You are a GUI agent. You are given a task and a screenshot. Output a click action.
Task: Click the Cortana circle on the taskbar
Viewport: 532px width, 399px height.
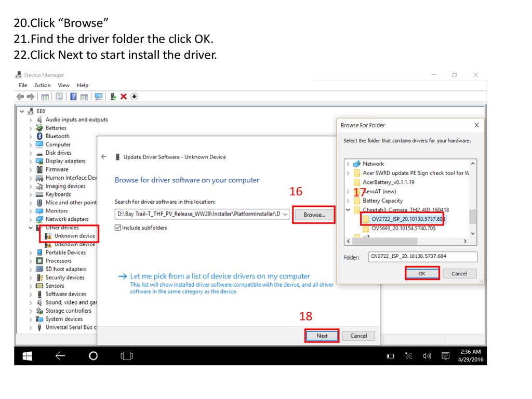94,355
